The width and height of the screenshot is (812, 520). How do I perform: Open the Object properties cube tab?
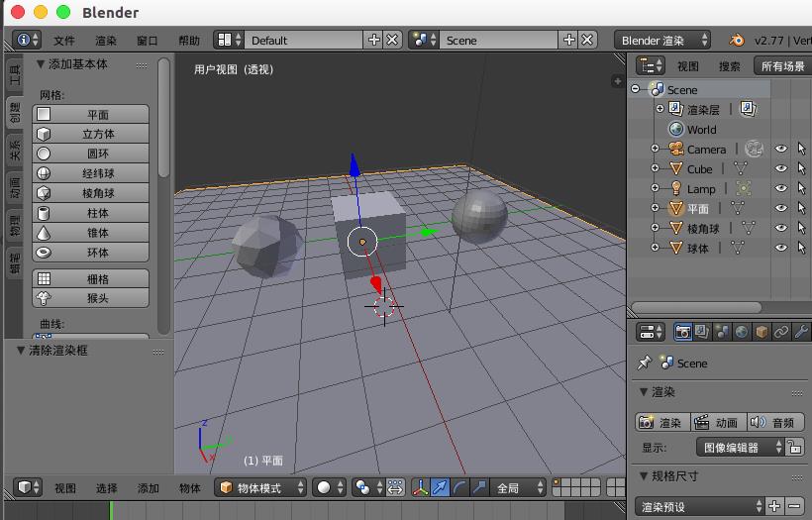point(762,332)
